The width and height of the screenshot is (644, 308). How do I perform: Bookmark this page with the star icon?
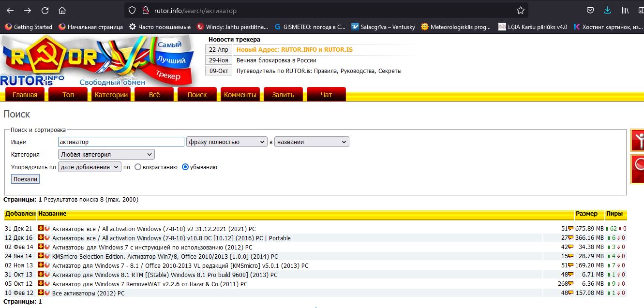pos(521,10)
